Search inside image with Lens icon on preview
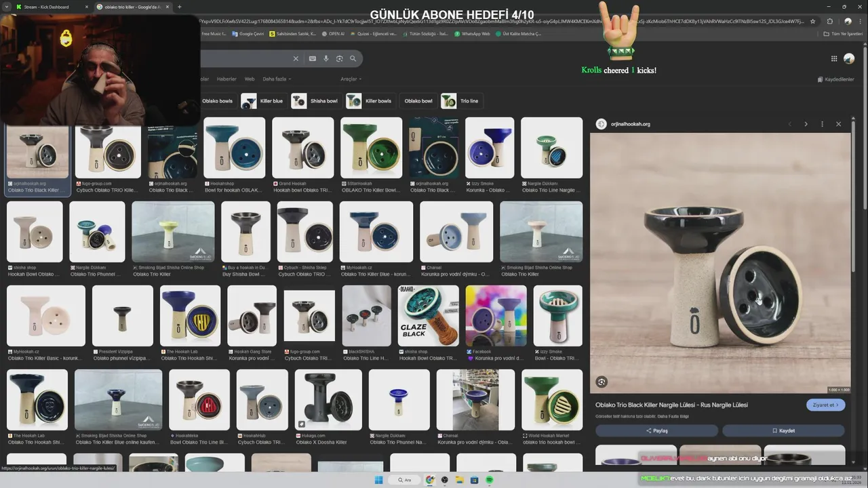Image resolution: width=868 pixels, height=488 pixels. [601, 382]
